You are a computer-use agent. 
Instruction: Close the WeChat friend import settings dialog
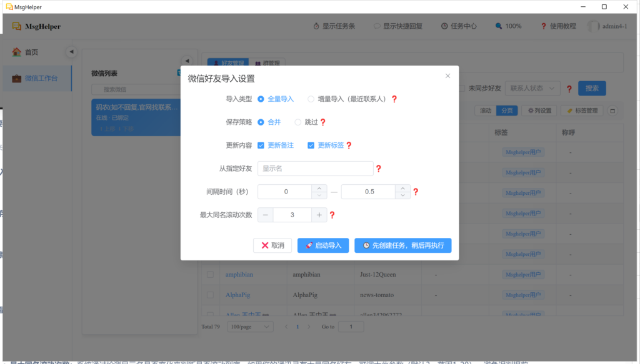447,76
